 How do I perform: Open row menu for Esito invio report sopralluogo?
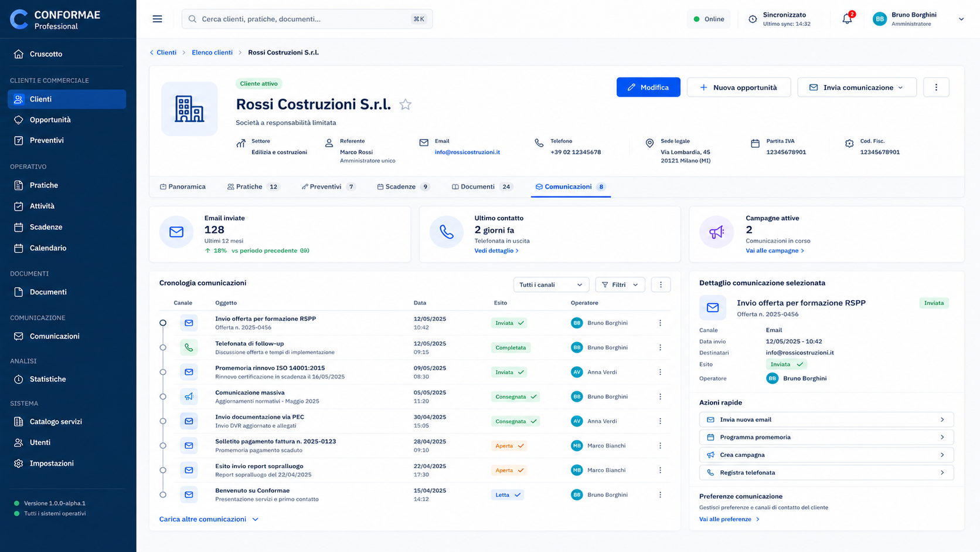tap(660, 470)
